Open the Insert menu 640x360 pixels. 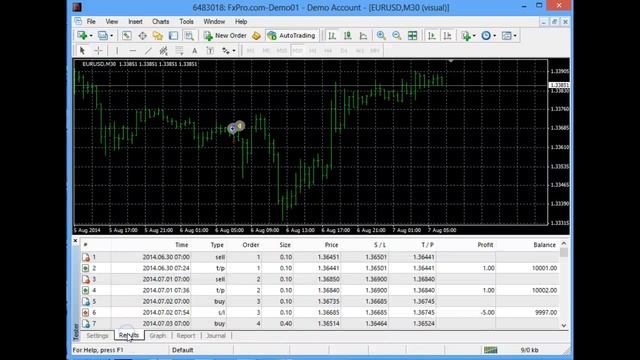tap(135, 22)
